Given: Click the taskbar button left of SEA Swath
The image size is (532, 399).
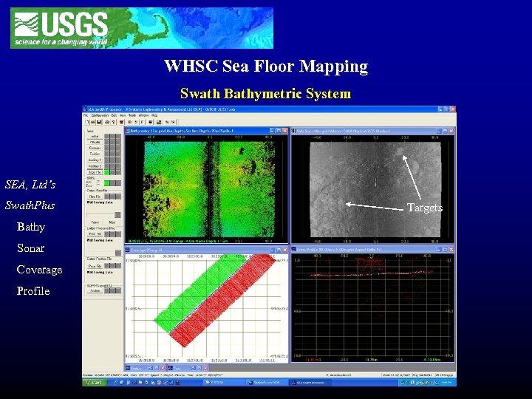Looking at the screenshot, I should coord(267,383).
